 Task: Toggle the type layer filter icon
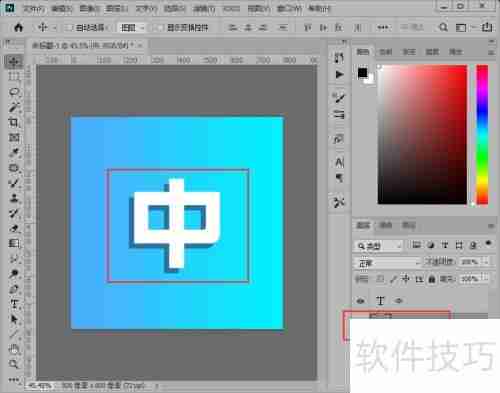pos(445,245)
